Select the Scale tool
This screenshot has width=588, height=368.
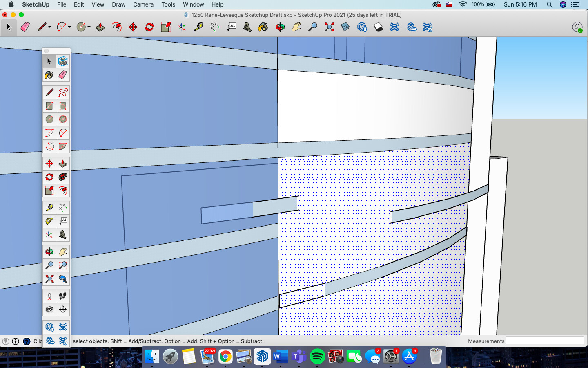click(49, 190)
